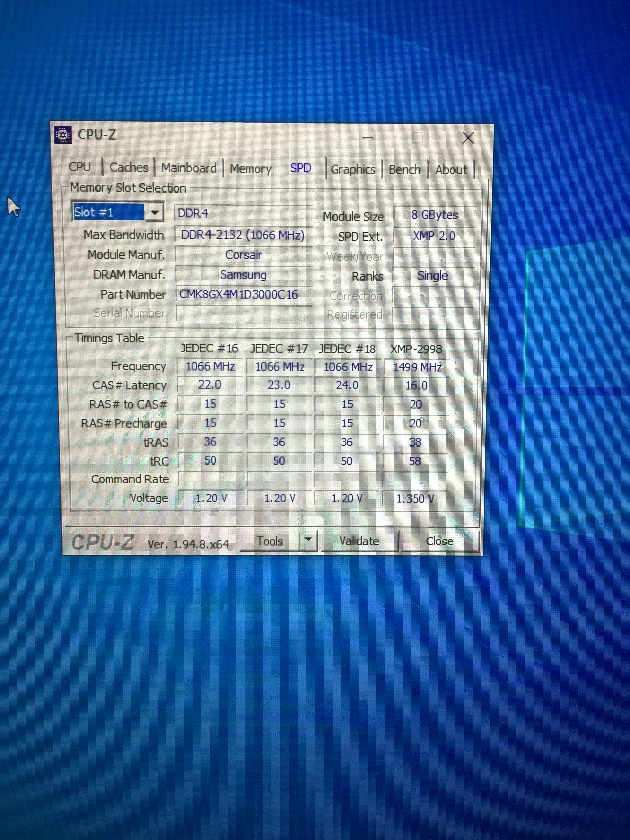Click the CPU-Z app icon in title bar
Image resolution: width=630 pixels, height=840 pixels.
[x=63, y=135]
